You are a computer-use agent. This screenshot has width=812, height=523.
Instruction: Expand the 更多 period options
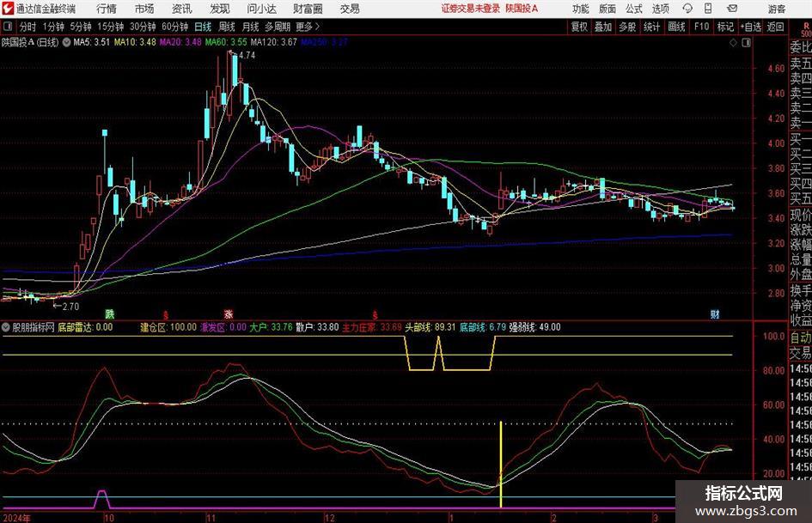pos(308,27)
